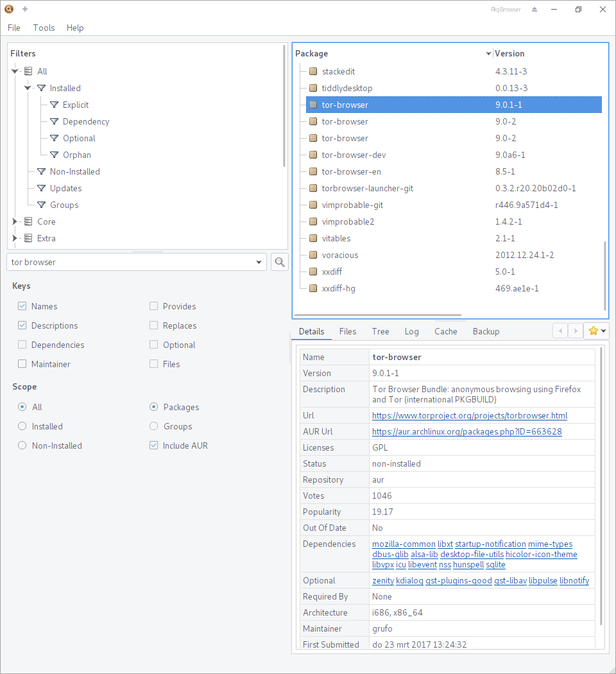
Task: Click the tiddlydesktop package icon
Action: [313, 88]
